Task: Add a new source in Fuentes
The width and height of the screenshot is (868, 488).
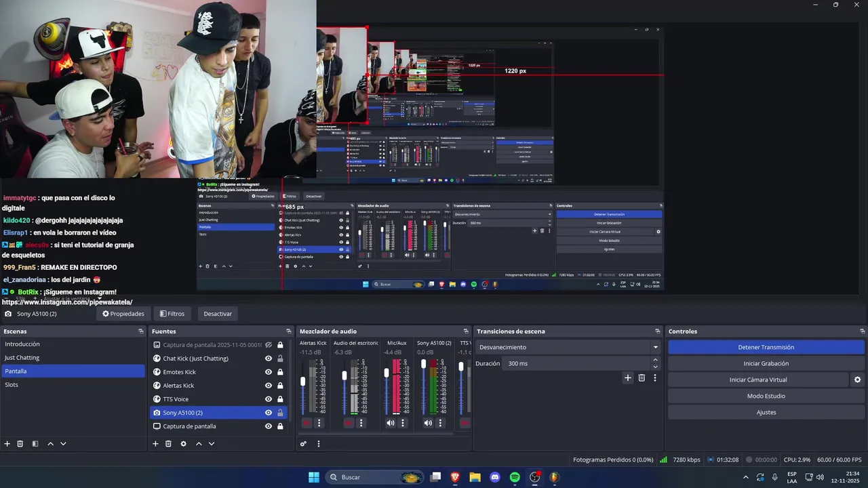Action: point(155,444)
